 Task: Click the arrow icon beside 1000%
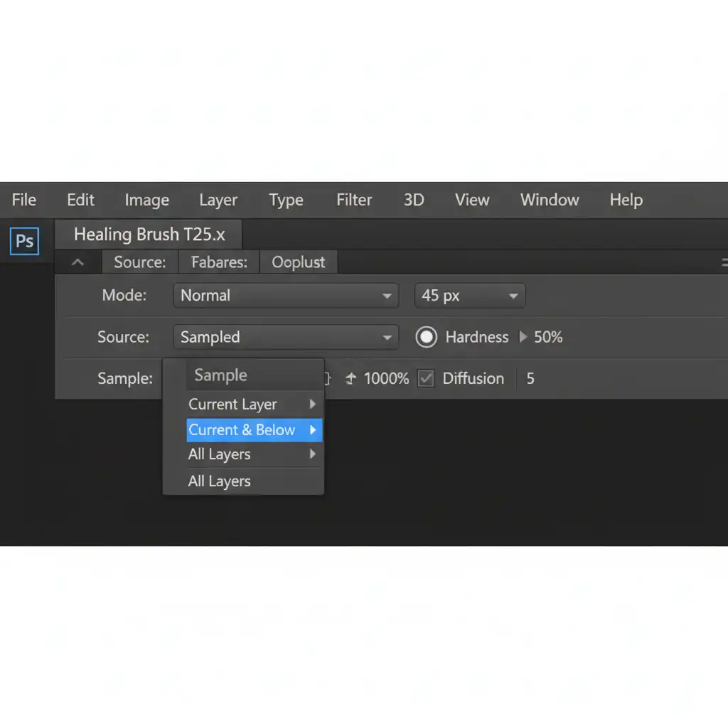pos(350,379)
